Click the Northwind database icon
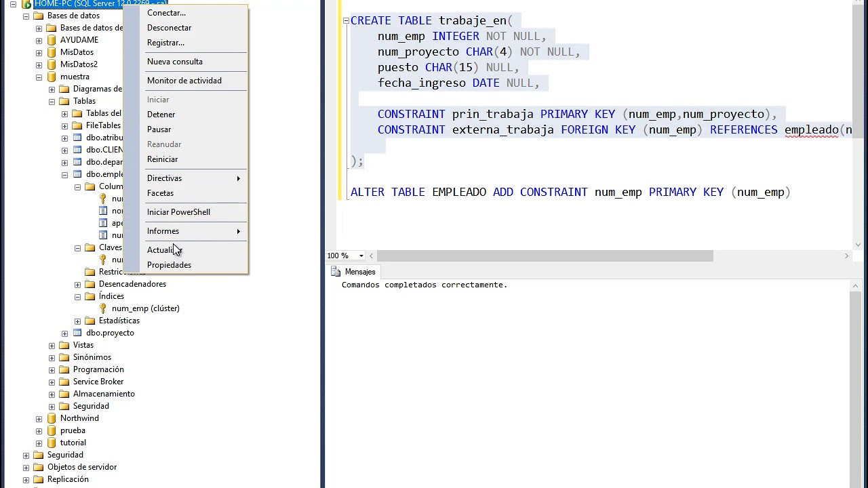The width and height of the screenshot is (868, 488). tap(52, 418)
